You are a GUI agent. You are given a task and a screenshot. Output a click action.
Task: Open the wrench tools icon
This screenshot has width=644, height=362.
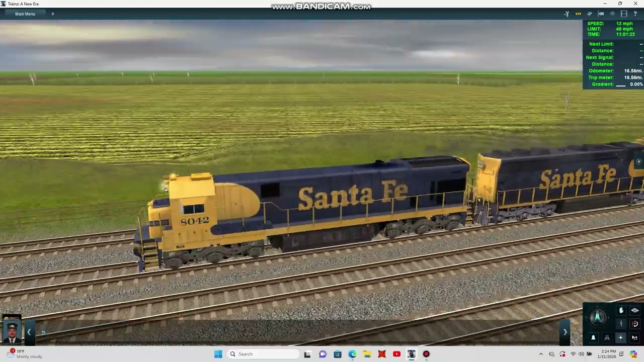pyautogui.click(x=567, y=14)
